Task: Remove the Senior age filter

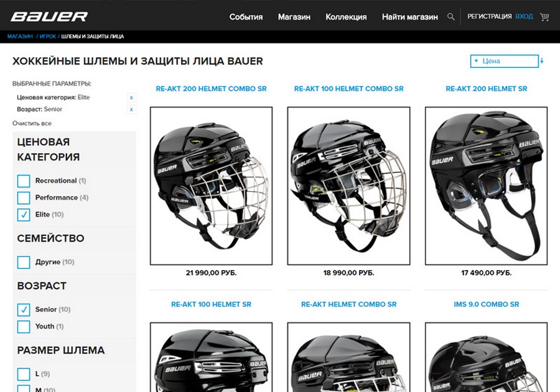Action: (131, 110)
